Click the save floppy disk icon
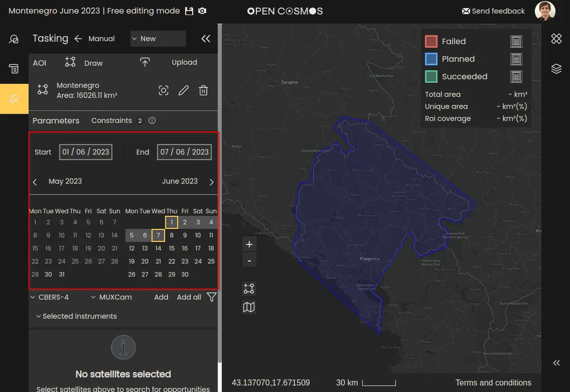Image resolution: width=570 pixels, height=392 pixels. point(189,11)
